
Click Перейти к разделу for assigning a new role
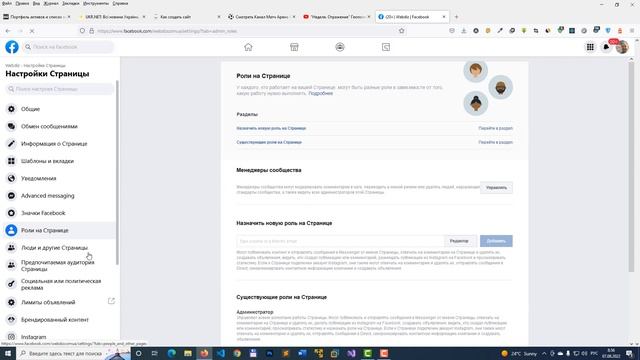pyautogui.click(x=496, y=128)
